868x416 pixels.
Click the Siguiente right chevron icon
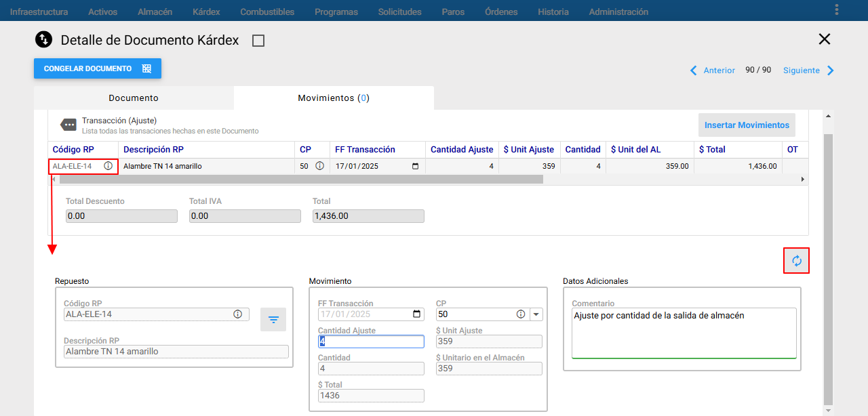pyautogui.click(x=831, y=70)
